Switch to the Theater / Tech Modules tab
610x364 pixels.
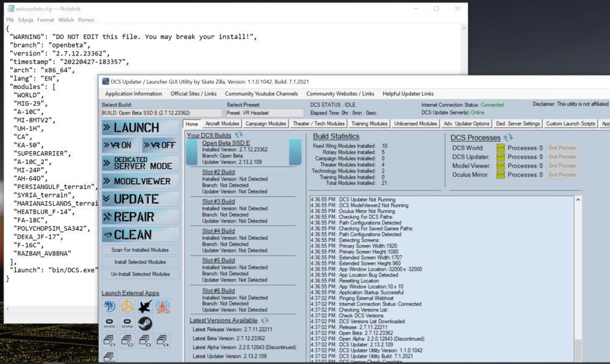(318, 124)
